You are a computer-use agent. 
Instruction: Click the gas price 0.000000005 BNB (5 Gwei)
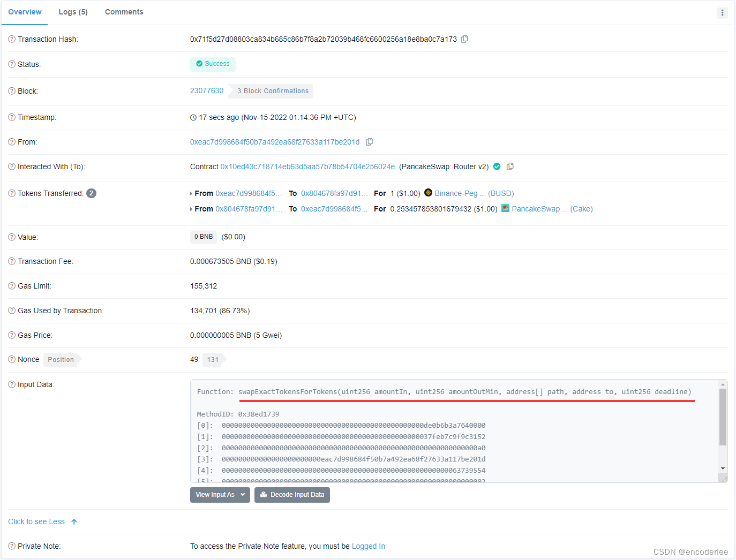point(236,335)
